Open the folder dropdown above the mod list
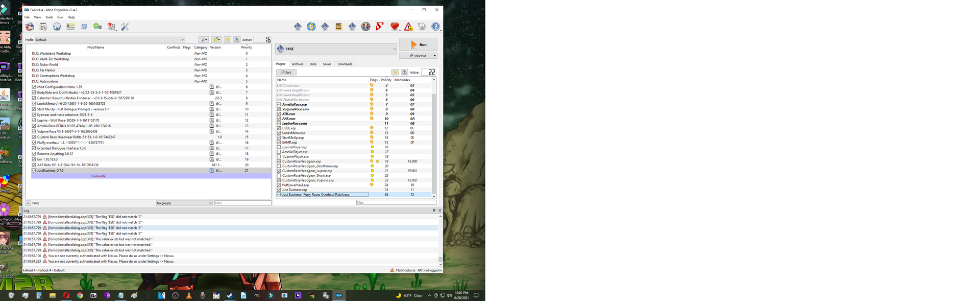Image resolution: width=980 pixels, height=301 pixels. tap(216, 39)
